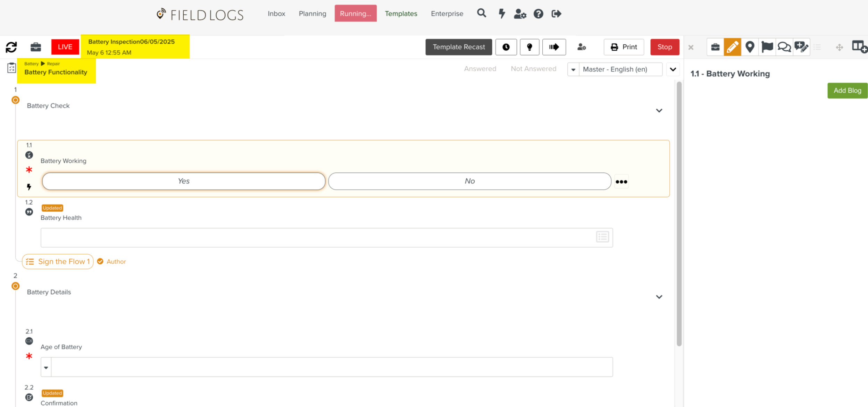Viewport: 868px width, 407px height.
Task: Click the refresh sync icon
Action: click(11, 47)
